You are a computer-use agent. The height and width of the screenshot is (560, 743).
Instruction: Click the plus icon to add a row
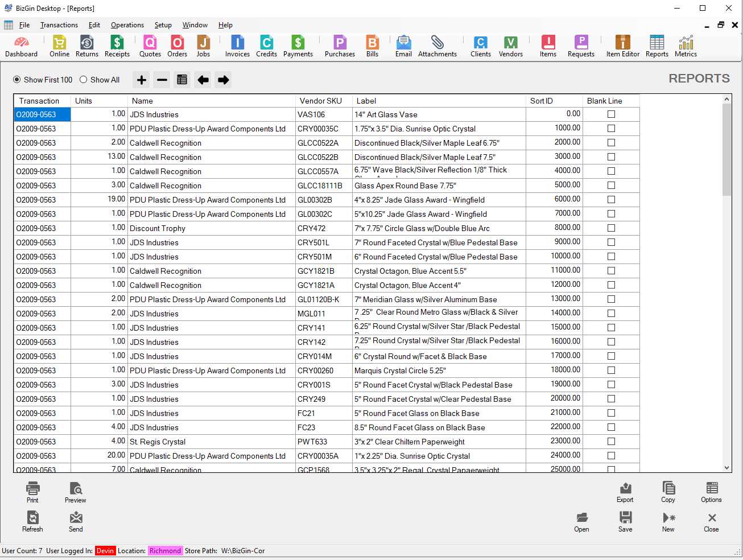[141, 80]
